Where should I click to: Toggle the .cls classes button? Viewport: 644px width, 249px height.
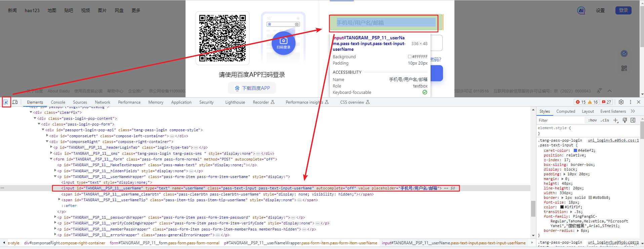[x=605, y=120]
